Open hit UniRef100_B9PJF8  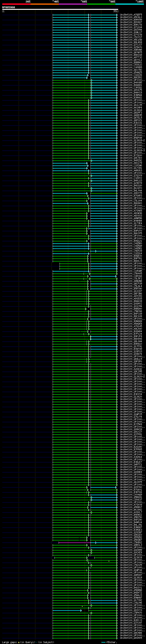131,337
